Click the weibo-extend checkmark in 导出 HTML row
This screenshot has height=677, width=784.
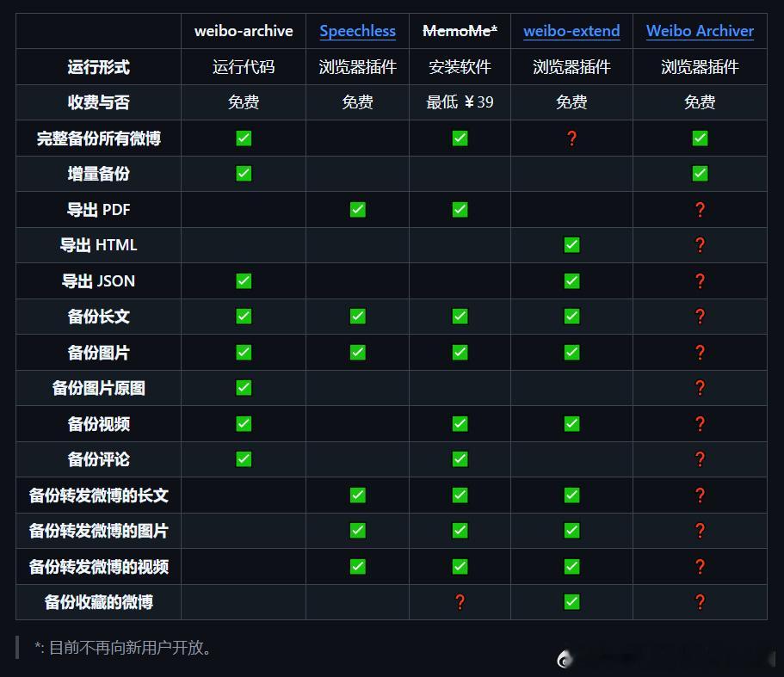click(x=571, y=245)
